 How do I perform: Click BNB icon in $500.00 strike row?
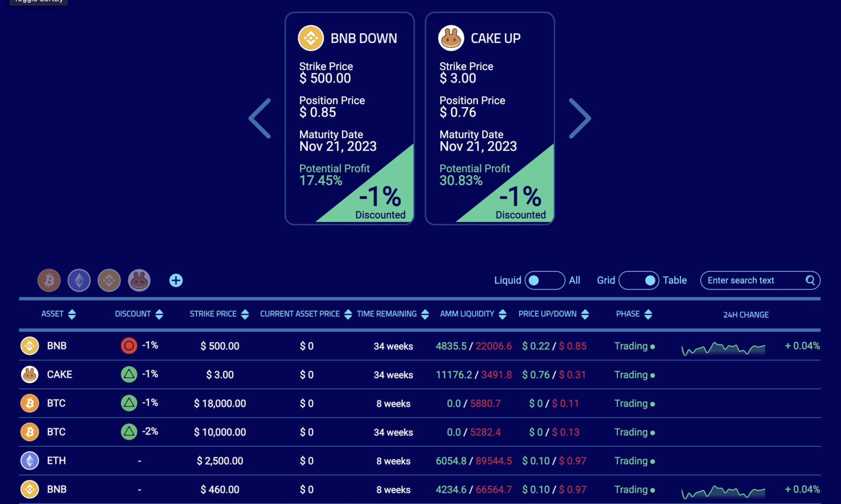tap(29, 346)
